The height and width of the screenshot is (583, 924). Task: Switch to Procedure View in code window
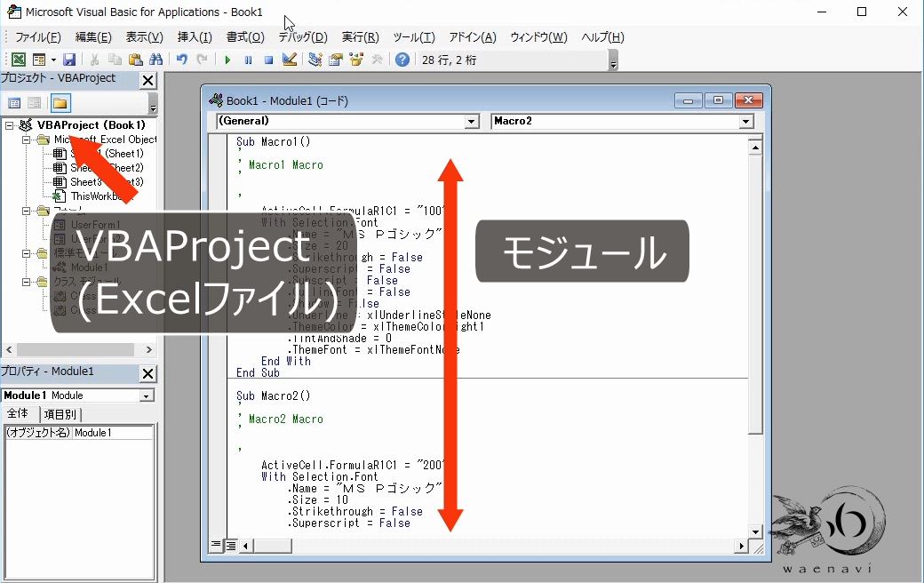click(x=216, y=546)
